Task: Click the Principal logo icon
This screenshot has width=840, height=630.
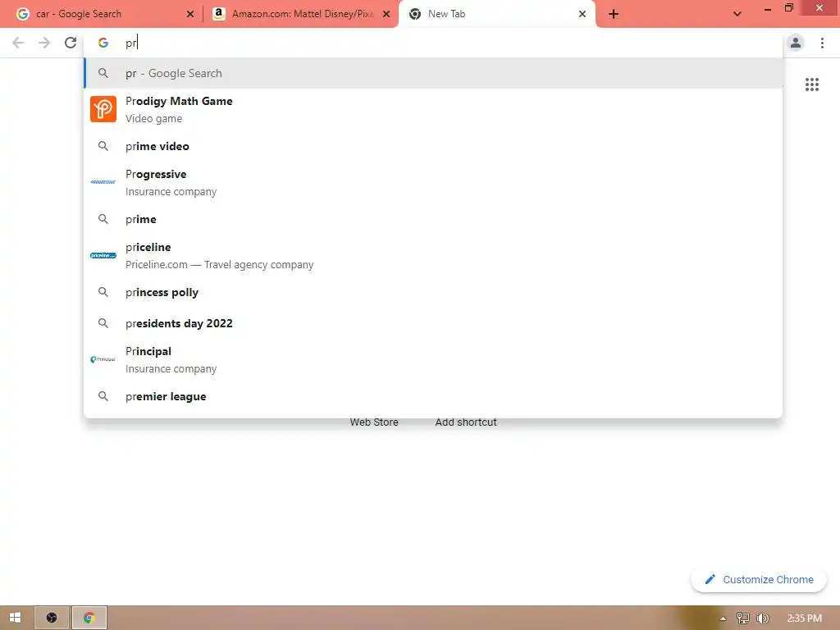Action: (x=103, y=359)
